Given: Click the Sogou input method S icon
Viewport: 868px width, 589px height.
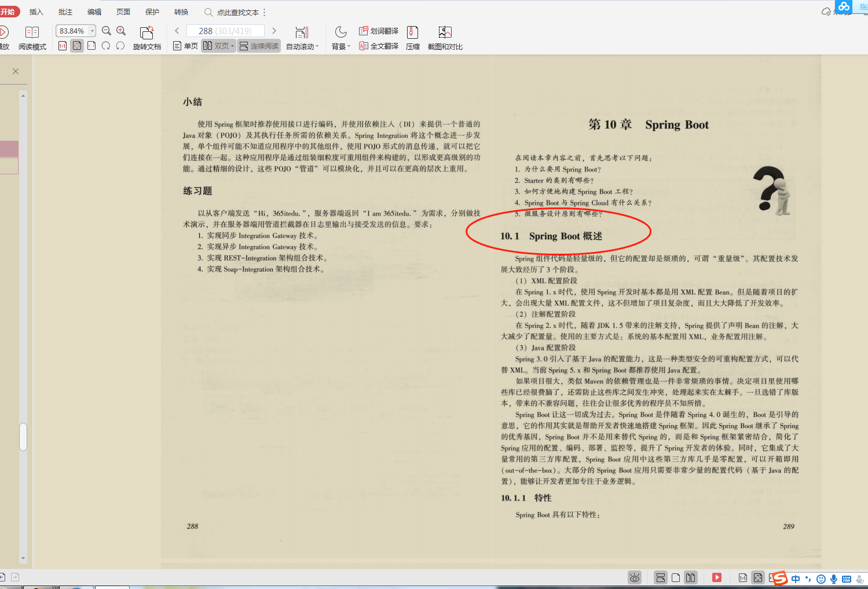Looking at the screenshot, I should pos(781,577).
